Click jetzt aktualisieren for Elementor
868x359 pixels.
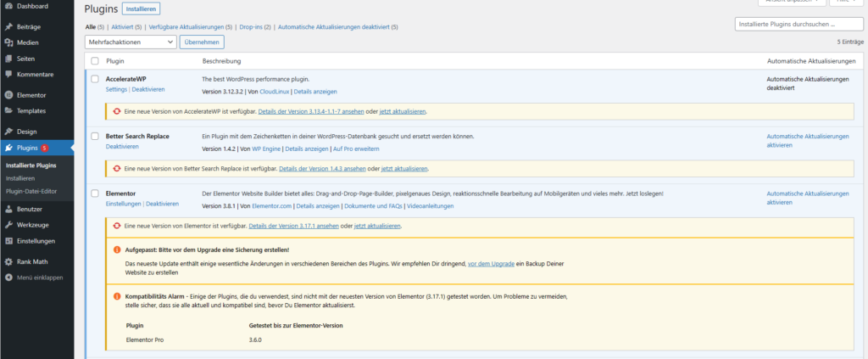(377, 226)
